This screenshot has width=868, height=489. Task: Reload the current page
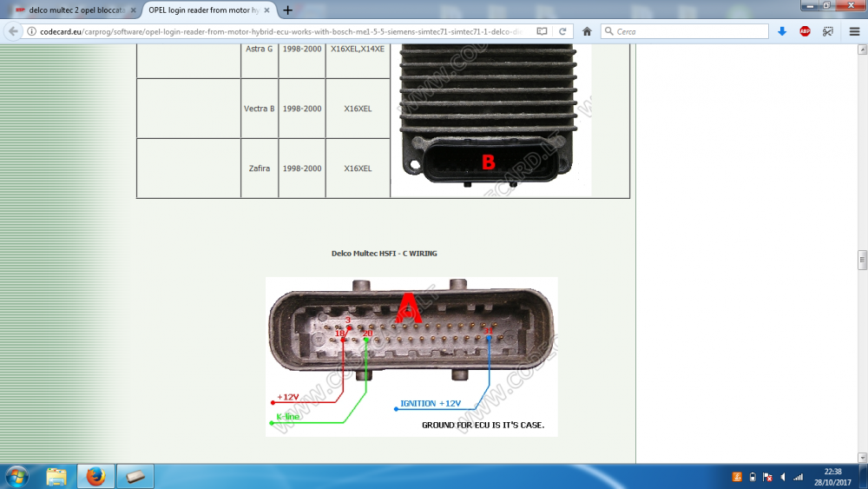pos(562,31)
